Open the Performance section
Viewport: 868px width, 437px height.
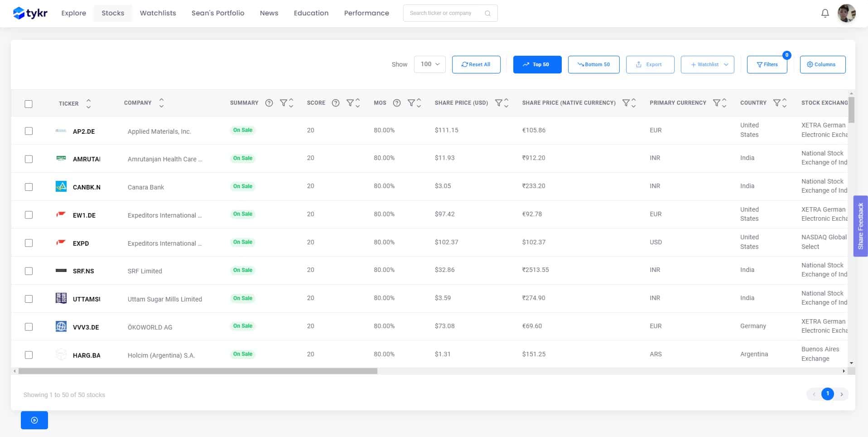click(x=366, y=13)
